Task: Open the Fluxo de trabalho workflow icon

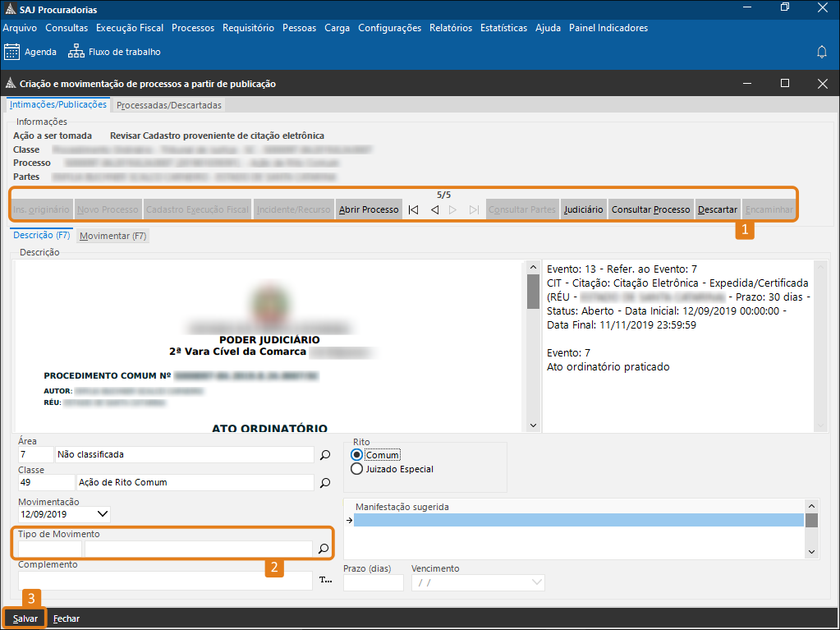Action: [76, 52]
